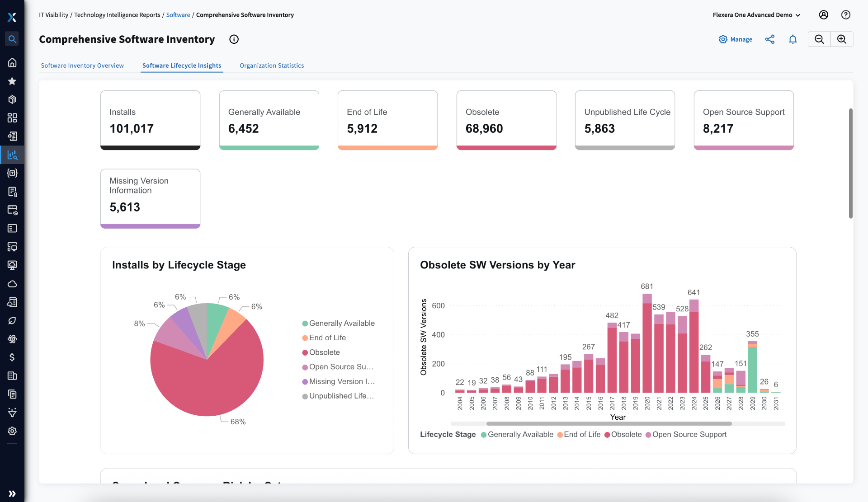Switch to Software Inventory Overview tab
This screenshot has height=502, width=868.
click(82, 66)
